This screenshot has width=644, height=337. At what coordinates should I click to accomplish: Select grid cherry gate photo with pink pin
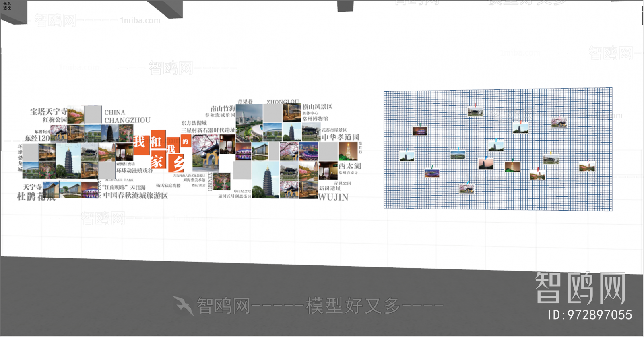click(559, 122)
